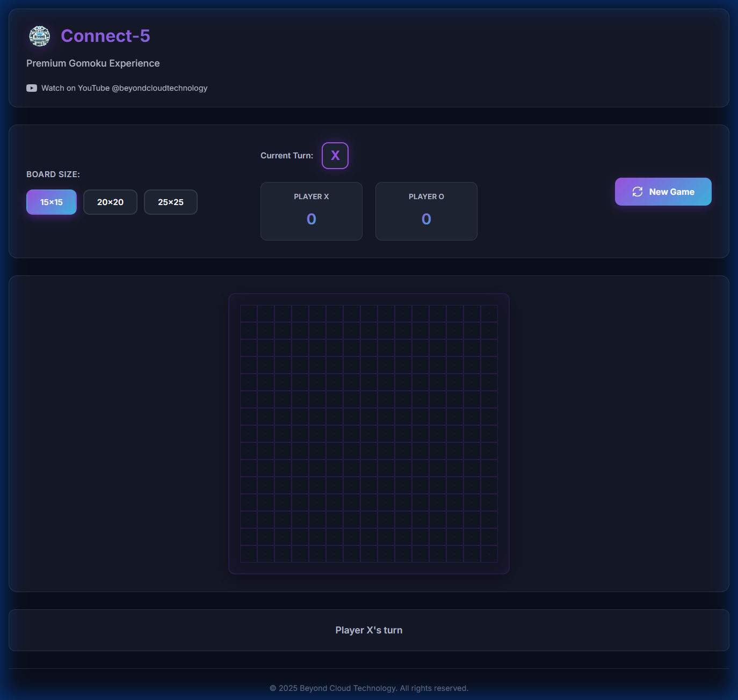Viewport: 738px width, 700px height.
Task: Place a piece in the bottom-right corner cell
Action: (489, 554)
